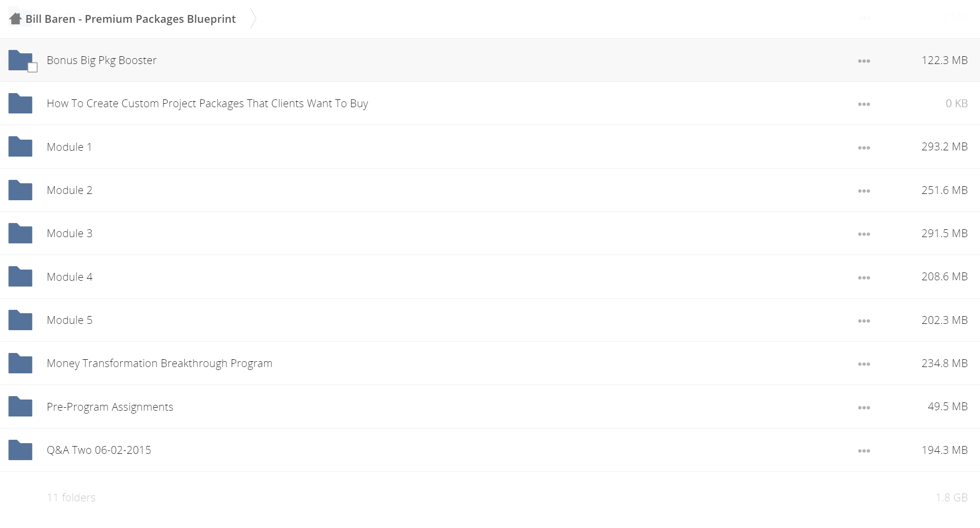Select the Module 5 folder icon
Viewport: 980px width, 528px height.
(20, 320)
